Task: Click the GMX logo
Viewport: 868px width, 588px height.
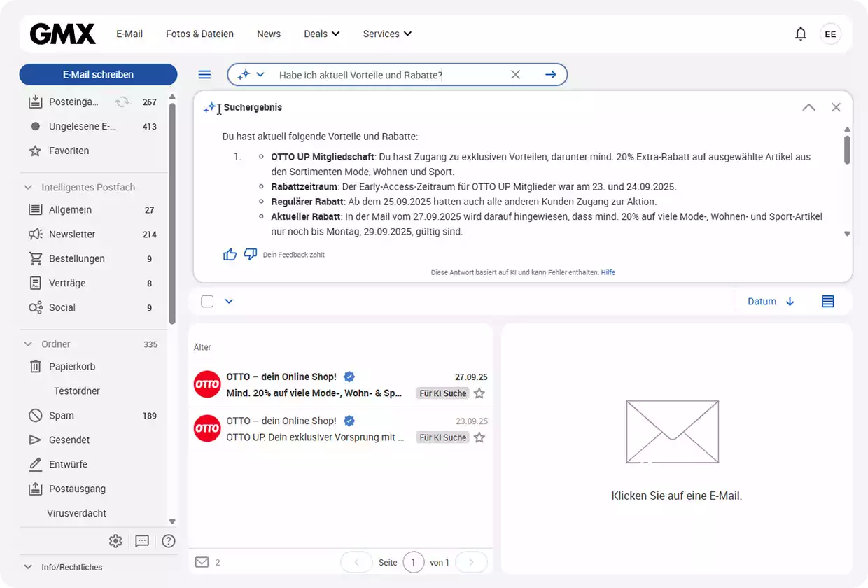Action: [62, 34]
